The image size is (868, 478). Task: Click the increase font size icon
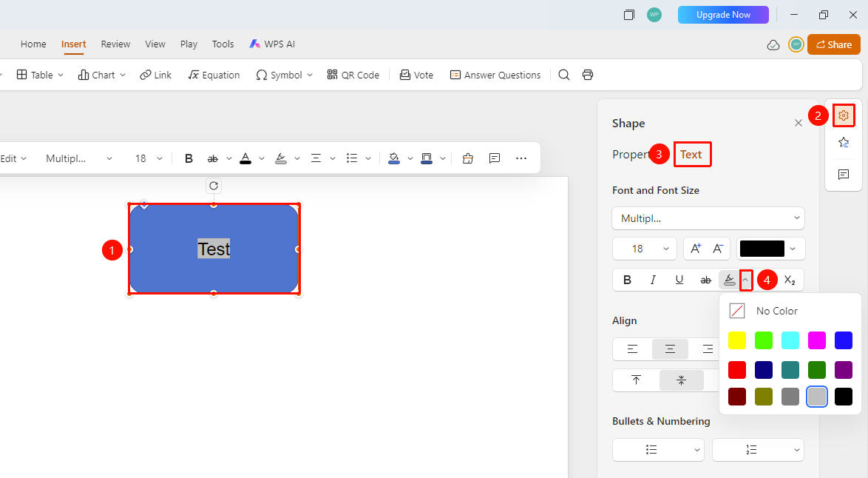(x=695, y=249)
